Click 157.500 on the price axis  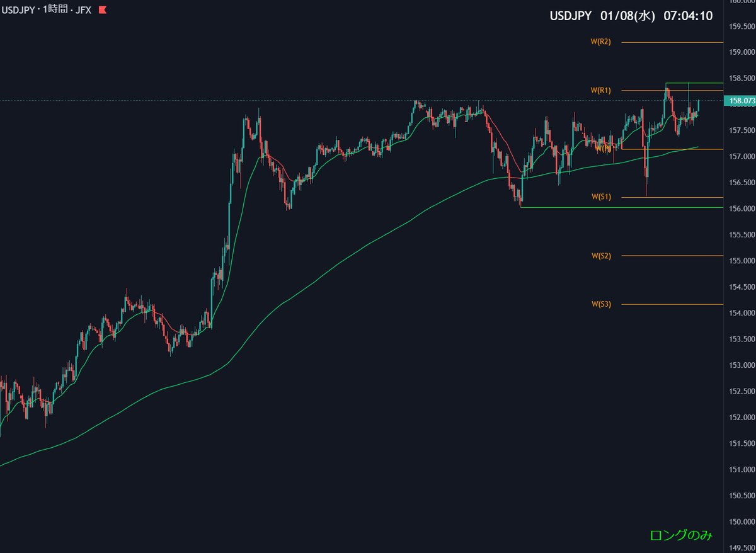coord(742,130)
